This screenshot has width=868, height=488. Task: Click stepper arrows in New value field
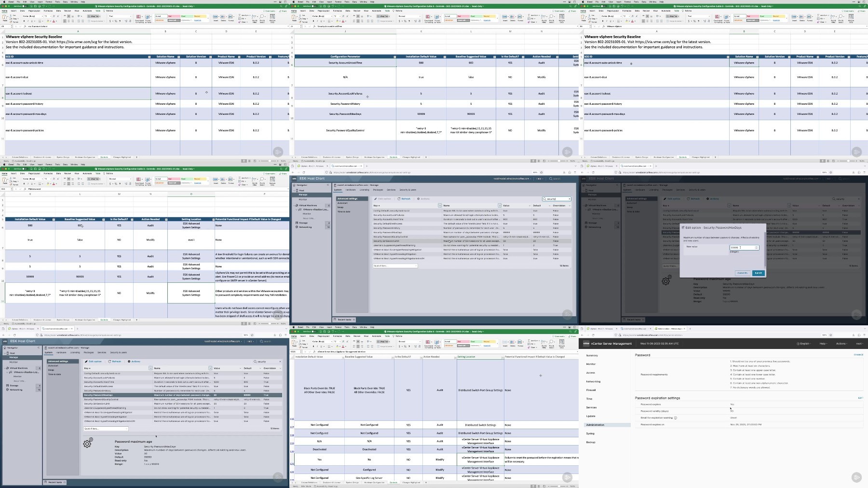756,248
